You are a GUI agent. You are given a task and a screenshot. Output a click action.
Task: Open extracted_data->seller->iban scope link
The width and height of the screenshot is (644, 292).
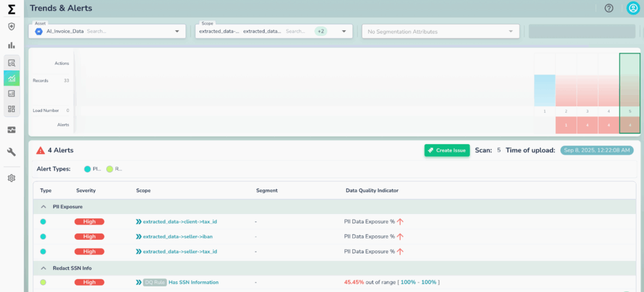click(179, 237)
